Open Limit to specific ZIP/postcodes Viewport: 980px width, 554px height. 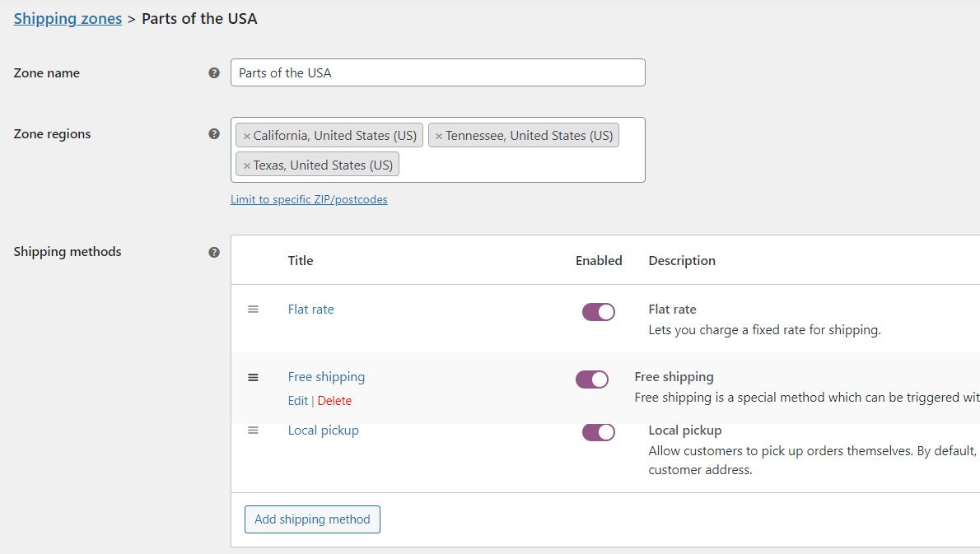(309, 198)
